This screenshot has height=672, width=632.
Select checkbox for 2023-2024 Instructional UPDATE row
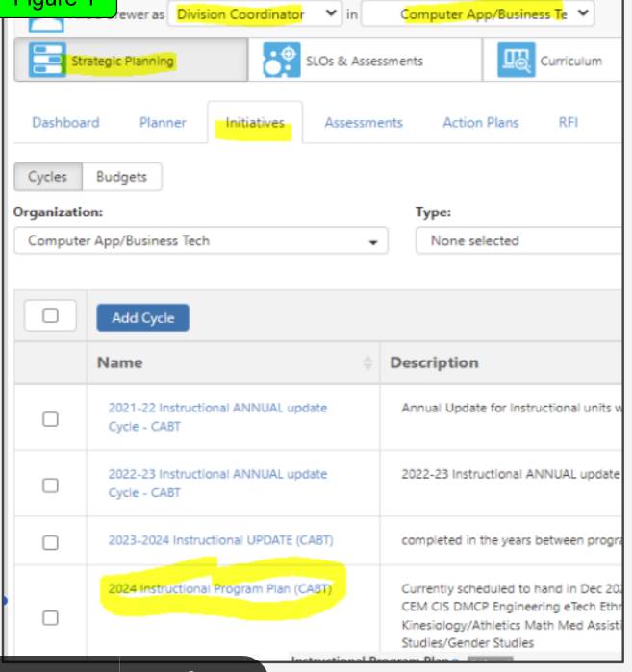click(x=50, y=542)
